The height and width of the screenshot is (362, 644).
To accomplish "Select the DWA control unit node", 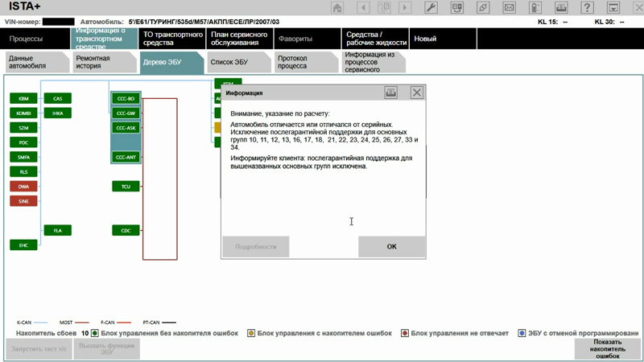I will pos(23,186).
